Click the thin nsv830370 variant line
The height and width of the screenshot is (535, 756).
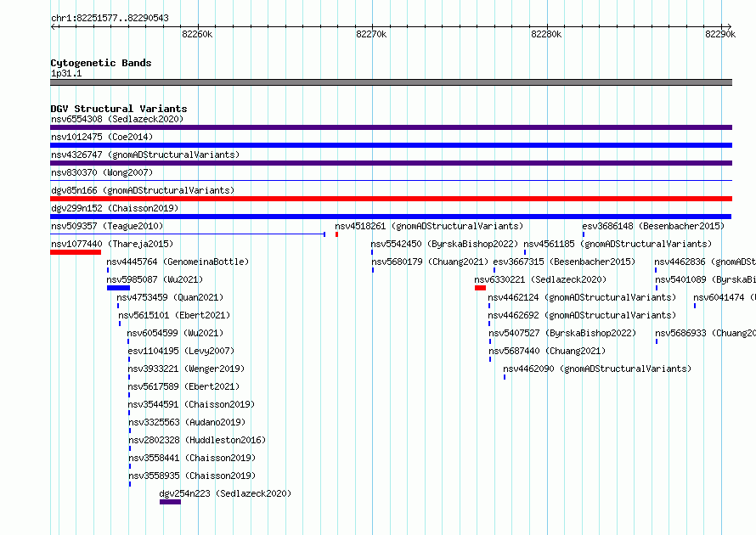(391, 181)
